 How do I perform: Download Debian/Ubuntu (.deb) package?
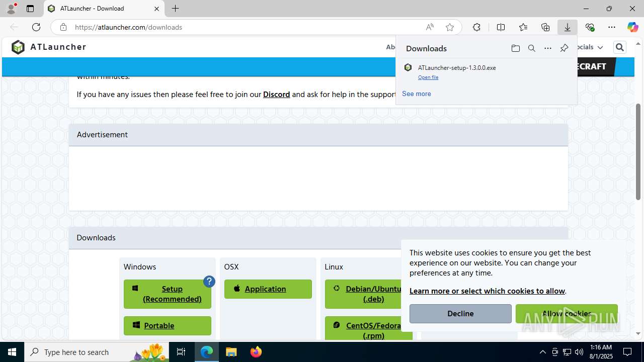[368, 294]
